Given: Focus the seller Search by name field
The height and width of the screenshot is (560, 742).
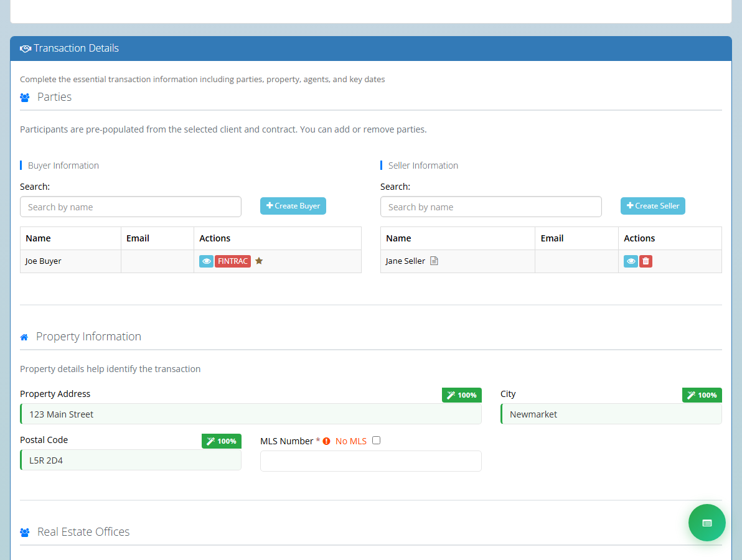Looking at the screenshot, I should click(491, 207).
